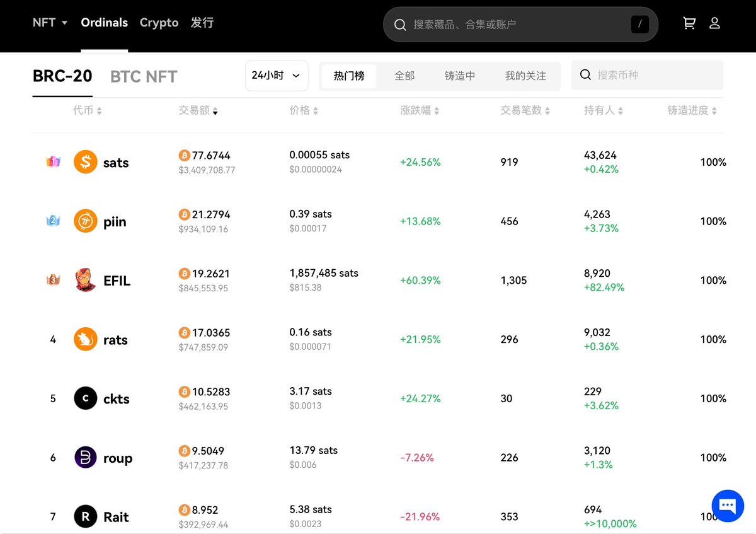The height and width of the screenshot is (534, 756).
Task: Open the rats token name link
Action: [x=116, y=340]
